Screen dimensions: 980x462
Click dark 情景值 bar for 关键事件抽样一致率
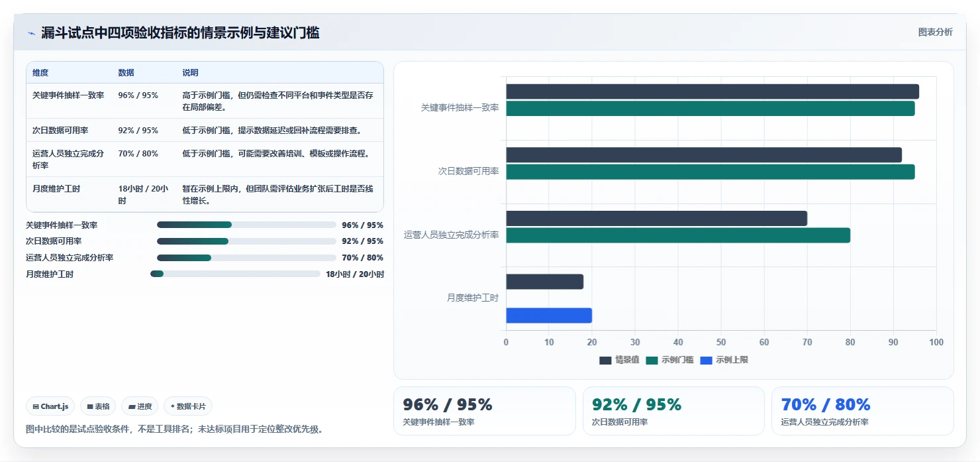point(712,91)
